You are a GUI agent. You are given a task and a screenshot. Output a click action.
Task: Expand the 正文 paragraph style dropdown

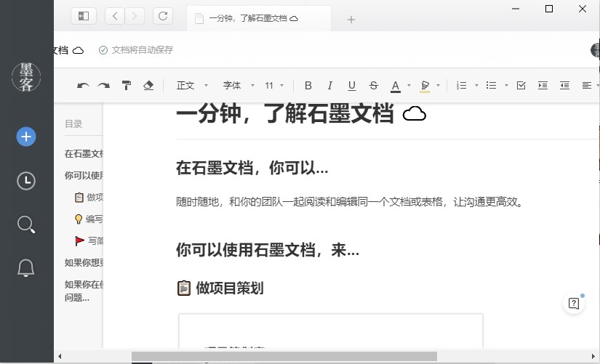192,86
